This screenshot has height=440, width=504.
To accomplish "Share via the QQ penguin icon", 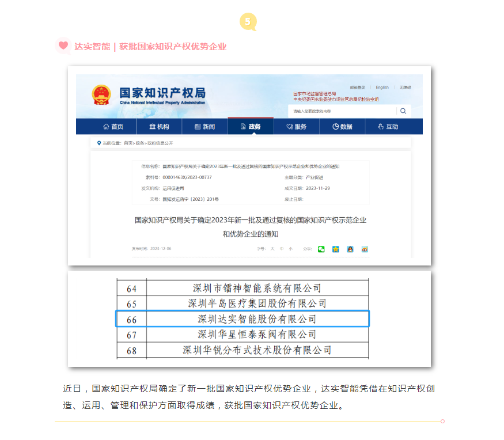I will tap(350, 249).
